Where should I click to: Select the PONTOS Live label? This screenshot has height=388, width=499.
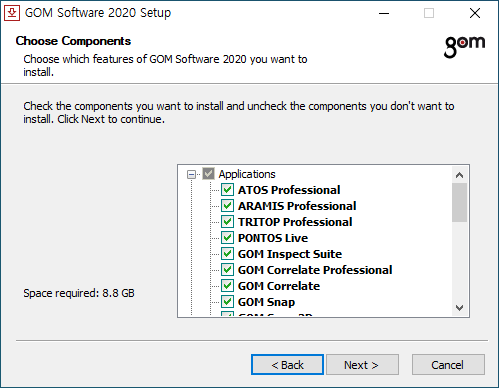[273, 238]
